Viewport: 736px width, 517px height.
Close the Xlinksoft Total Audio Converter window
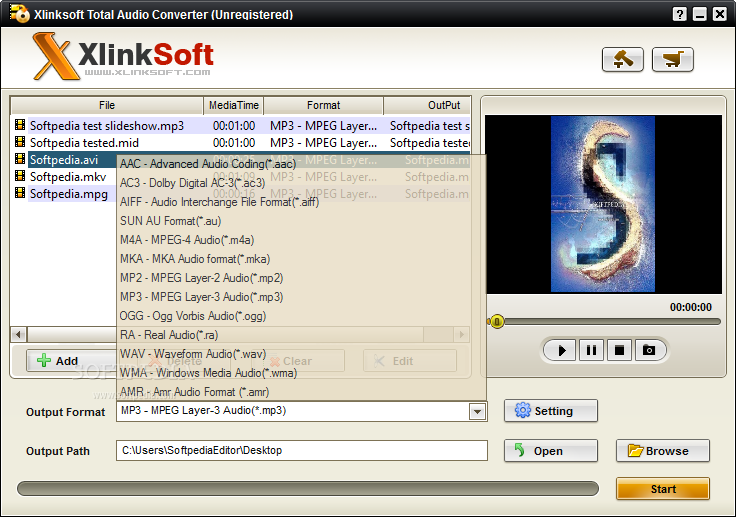click(720, 14)
